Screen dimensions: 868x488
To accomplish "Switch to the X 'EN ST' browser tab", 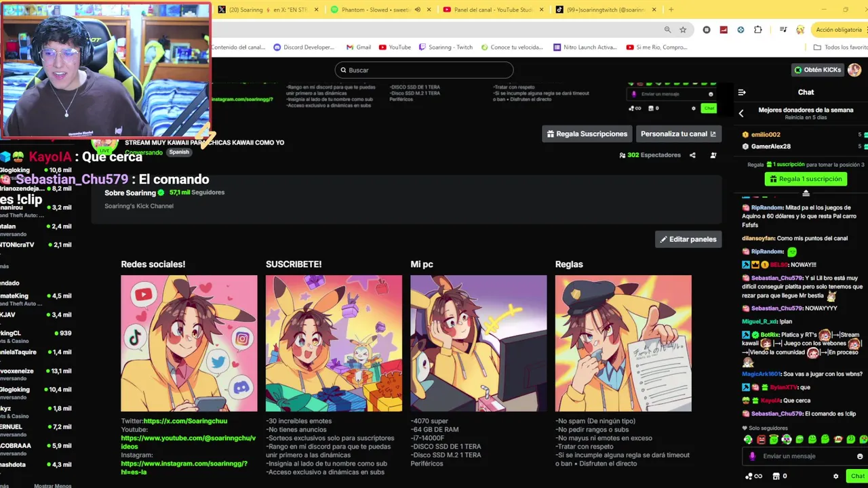I will 267,9.
